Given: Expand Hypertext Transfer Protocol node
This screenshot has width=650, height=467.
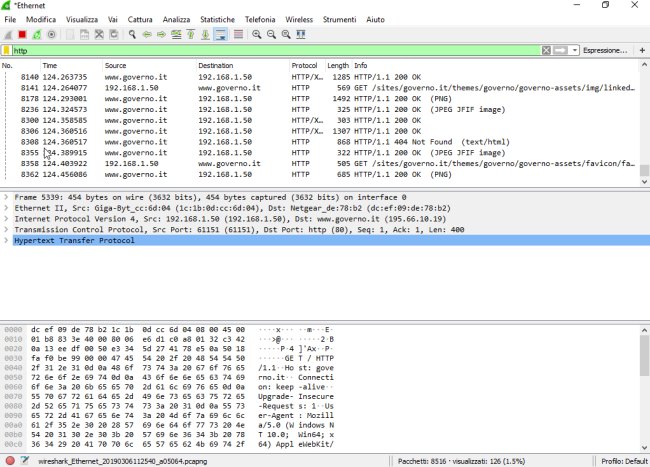Looking at the screenshot, I should [x=6, y=240].
